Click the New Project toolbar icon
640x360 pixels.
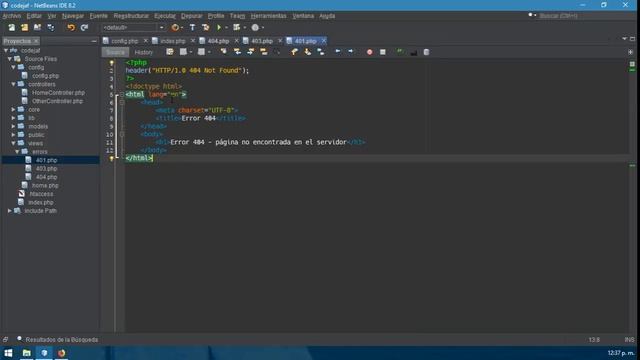(x=24, y=27)
